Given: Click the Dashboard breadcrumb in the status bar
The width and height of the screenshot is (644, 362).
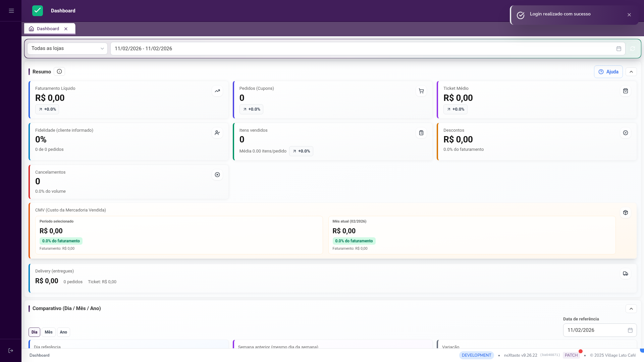Looking at the screenshot, I should tap(39, 355).
